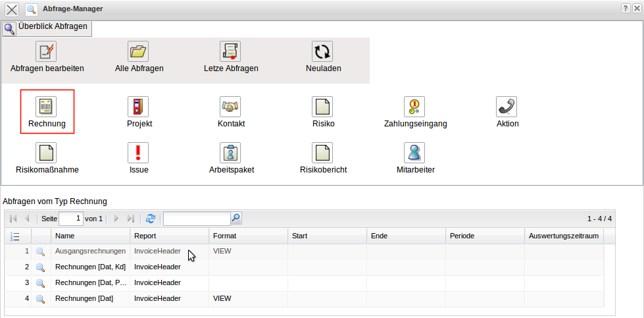Image resolution: width=644 pixels, height=318 pixels.
Task: Click magnifier icon for Rechnungen [Dat] row
Action: 40,299
